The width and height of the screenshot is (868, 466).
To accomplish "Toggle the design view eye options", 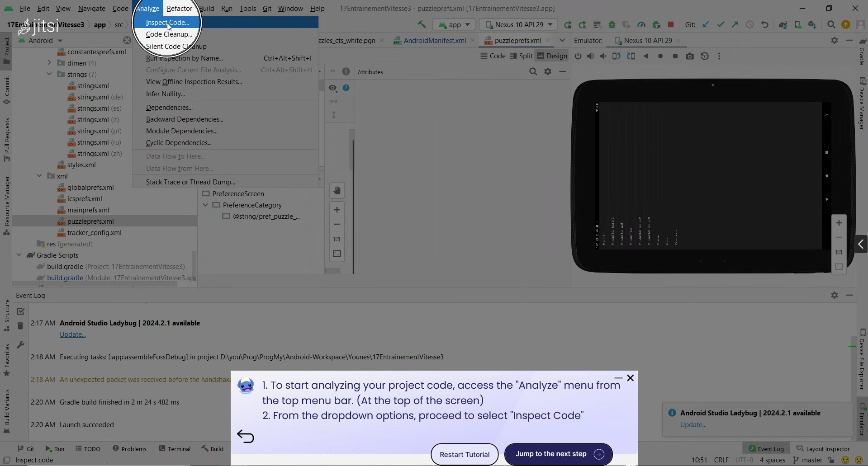I will pos(333,88).
